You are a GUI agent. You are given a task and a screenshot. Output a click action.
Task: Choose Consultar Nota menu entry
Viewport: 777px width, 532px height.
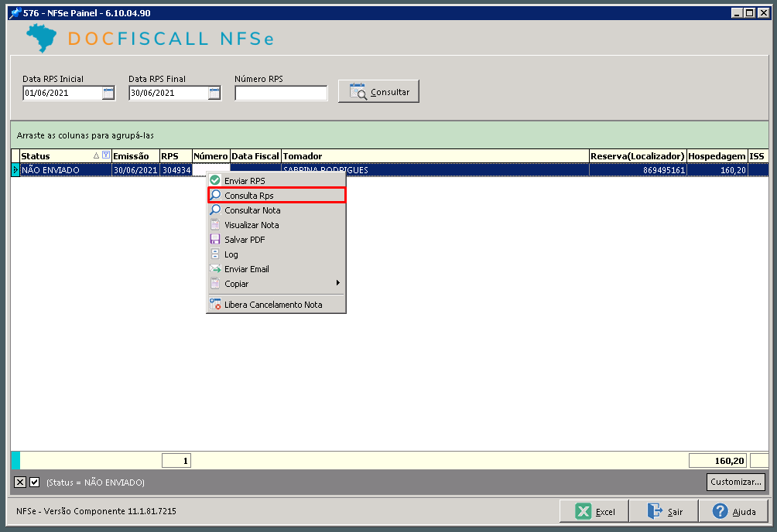tap(276, 210)
